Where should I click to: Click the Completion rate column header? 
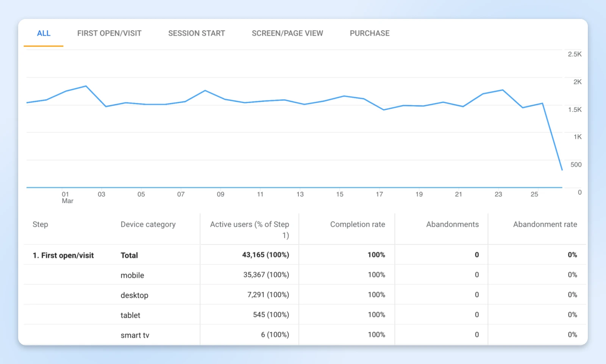click(357, 224)
